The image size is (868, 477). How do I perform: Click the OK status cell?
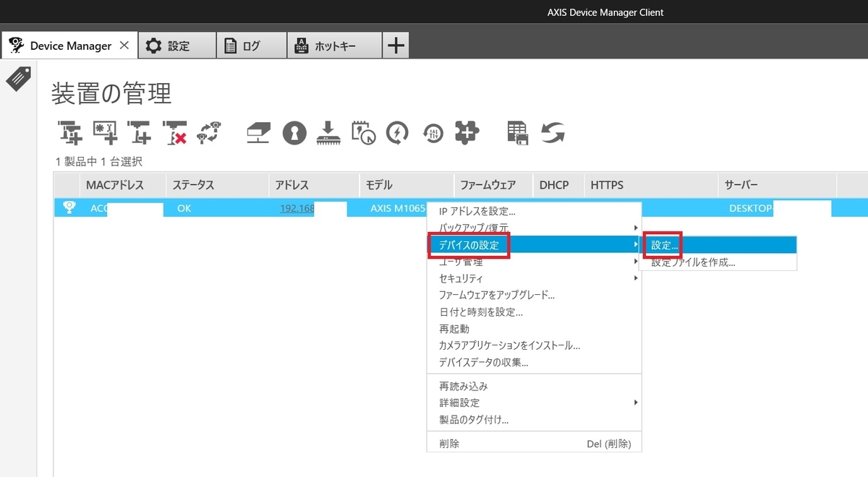pos(184,208)
